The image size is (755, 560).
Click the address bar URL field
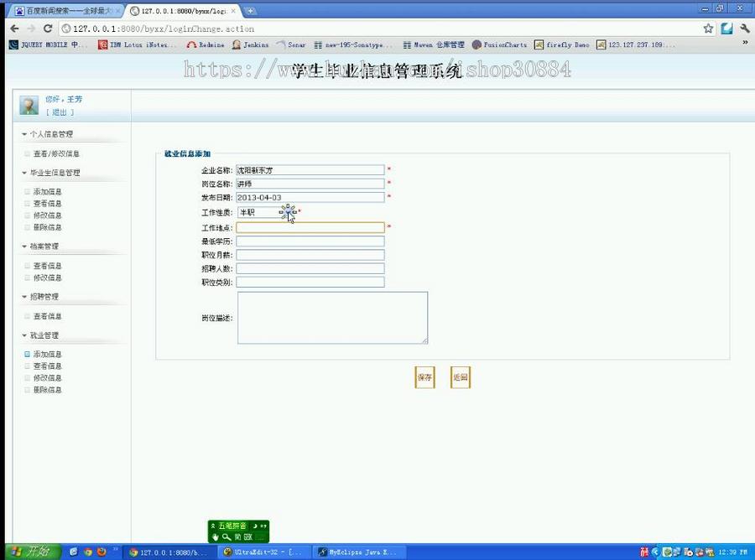[380, 29]
